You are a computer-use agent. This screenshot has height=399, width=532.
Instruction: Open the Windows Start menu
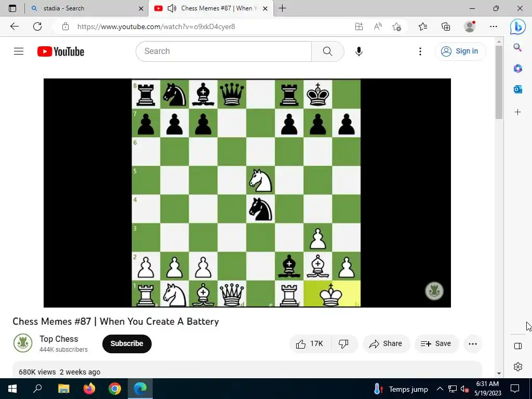pos(12,389)
